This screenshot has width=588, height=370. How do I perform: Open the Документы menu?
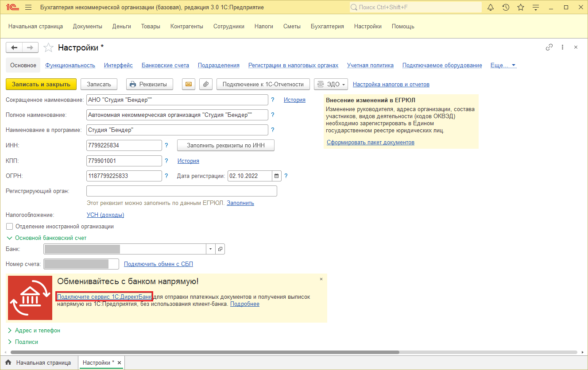88,27
